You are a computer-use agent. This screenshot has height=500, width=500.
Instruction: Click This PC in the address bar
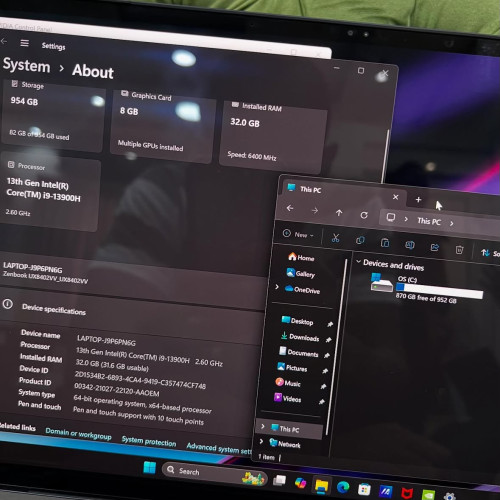coord(429,221)
